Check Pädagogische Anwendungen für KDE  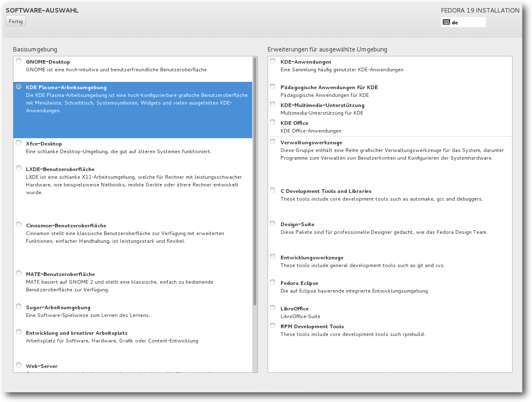point(272,87)
